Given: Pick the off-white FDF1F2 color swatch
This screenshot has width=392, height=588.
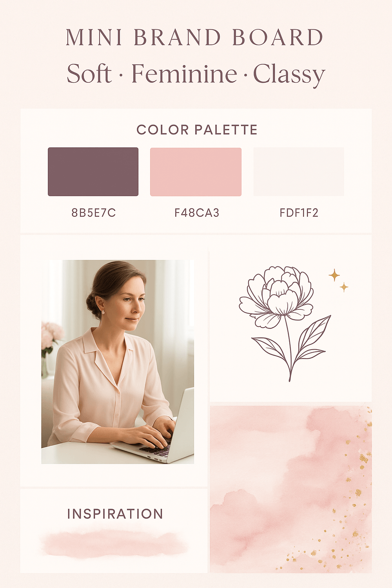Looking at the screenshot, I should click(299, 172).
